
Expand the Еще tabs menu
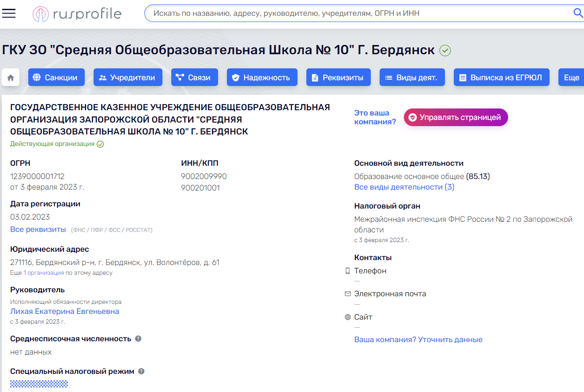(x=571, y=78)
